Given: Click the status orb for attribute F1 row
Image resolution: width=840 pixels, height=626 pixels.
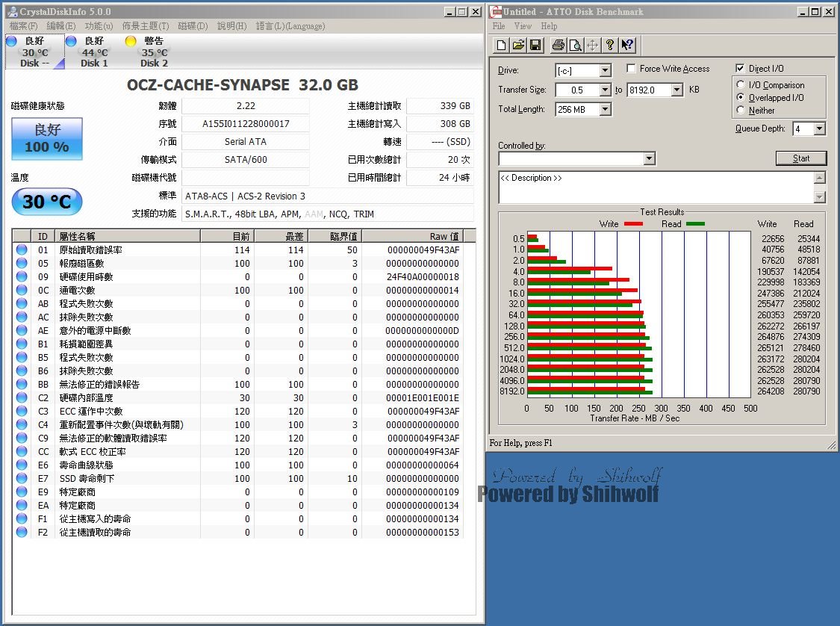Looking at the screenshot, I should click(22, 519).
